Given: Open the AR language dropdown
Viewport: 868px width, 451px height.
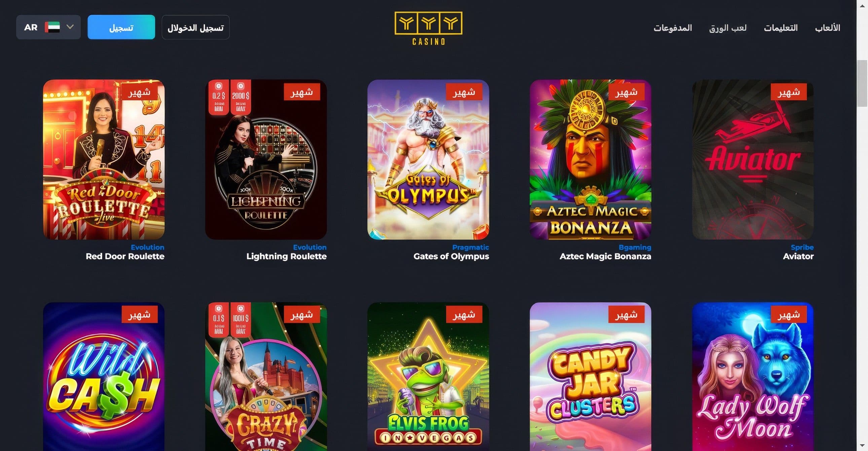Looking at the screenshot, I should tap(48, 27).
